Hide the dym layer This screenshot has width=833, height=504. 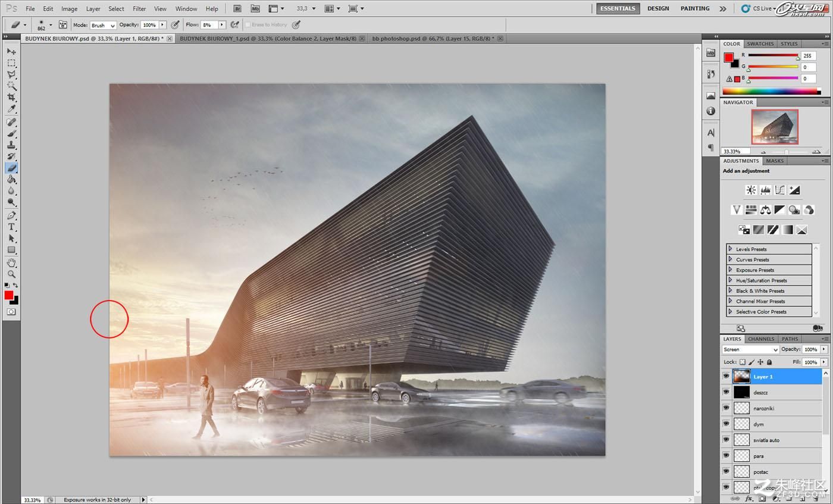[x=726, y=424]
